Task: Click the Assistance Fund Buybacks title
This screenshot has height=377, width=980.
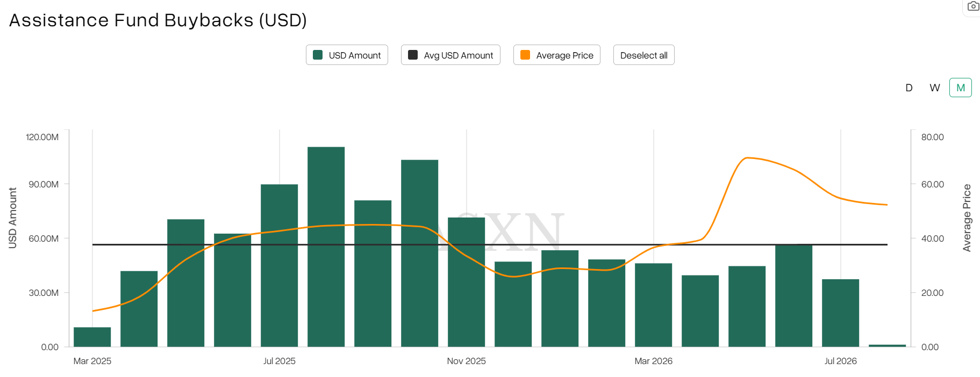Action: coord(158,20)
